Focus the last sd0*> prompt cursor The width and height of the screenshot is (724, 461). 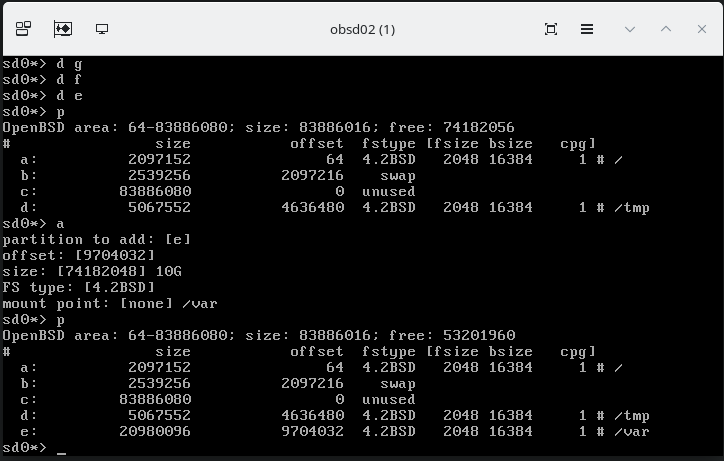(x=61, y=448)
